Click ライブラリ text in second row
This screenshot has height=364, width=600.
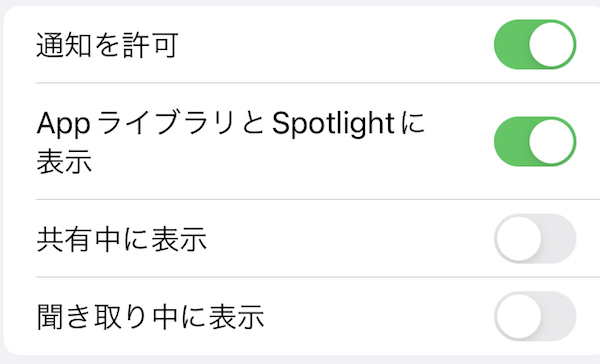tap(166, 123)
